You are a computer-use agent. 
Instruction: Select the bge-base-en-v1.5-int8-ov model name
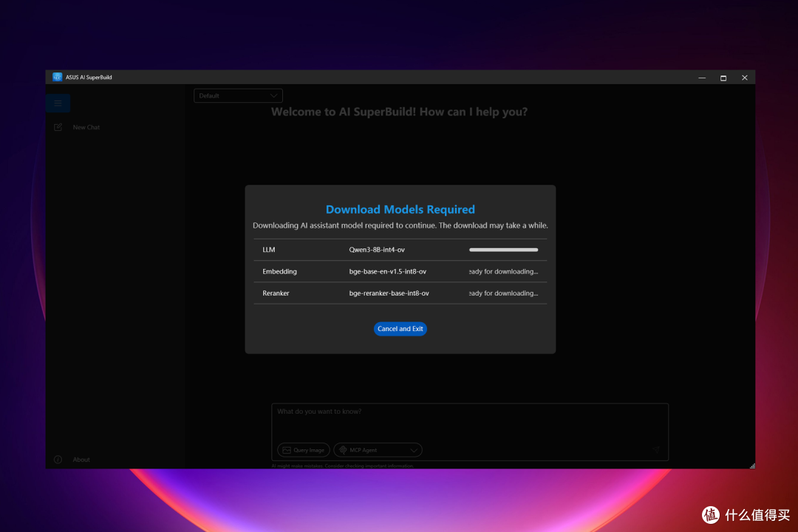387,272
